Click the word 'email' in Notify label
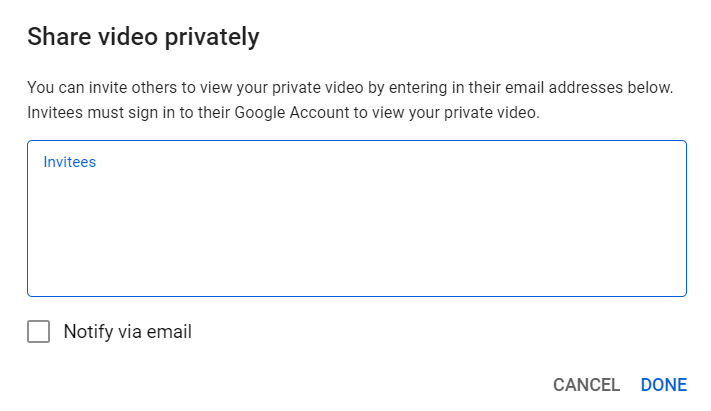Viewport: 711px width, 411px height. pos(169,332)
